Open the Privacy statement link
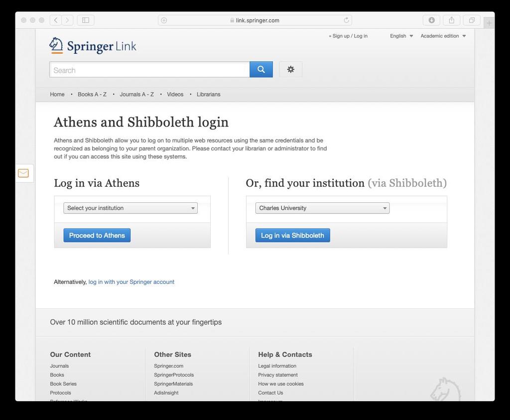Viewport: 510px width, 420px height. point(278,375)
